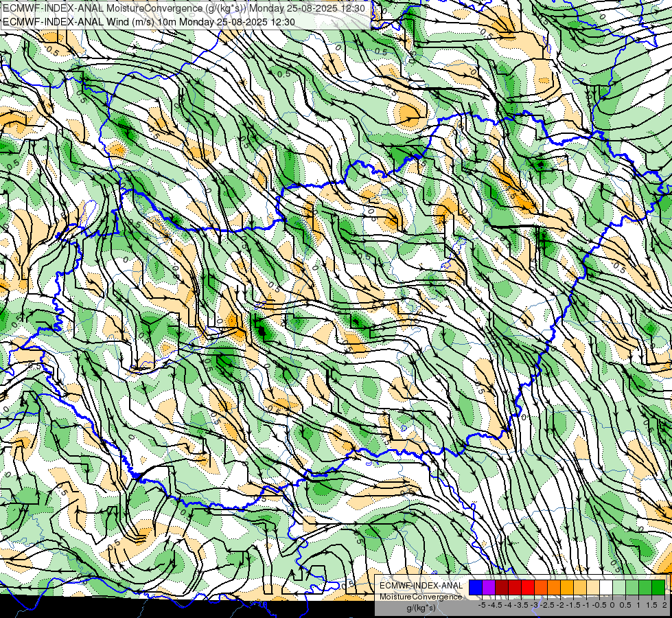Click the darkest green swatch before 2

pos(658,588)
